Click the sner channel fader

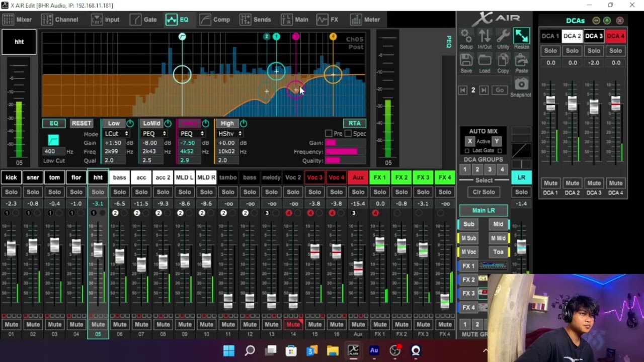pos(33,246)
